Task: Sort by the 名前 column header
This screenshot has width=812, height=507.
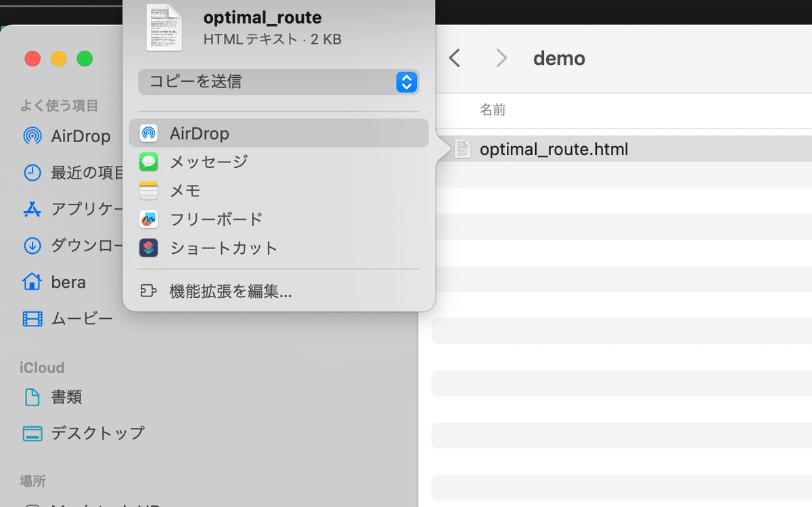Action: pyautogui.click(x=493, y=110)
